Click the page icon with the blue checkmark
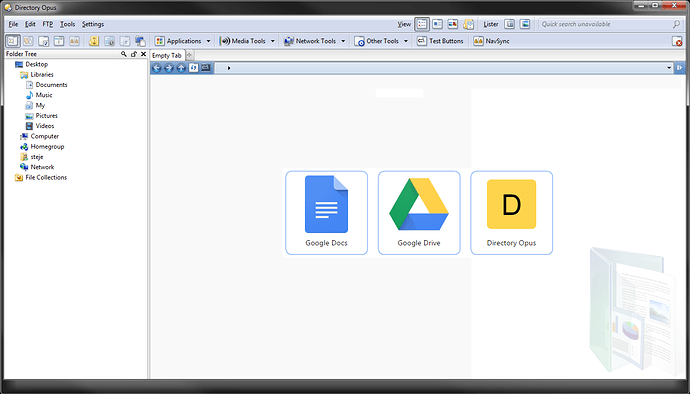 pyautogui.click(x=44, y=41)
